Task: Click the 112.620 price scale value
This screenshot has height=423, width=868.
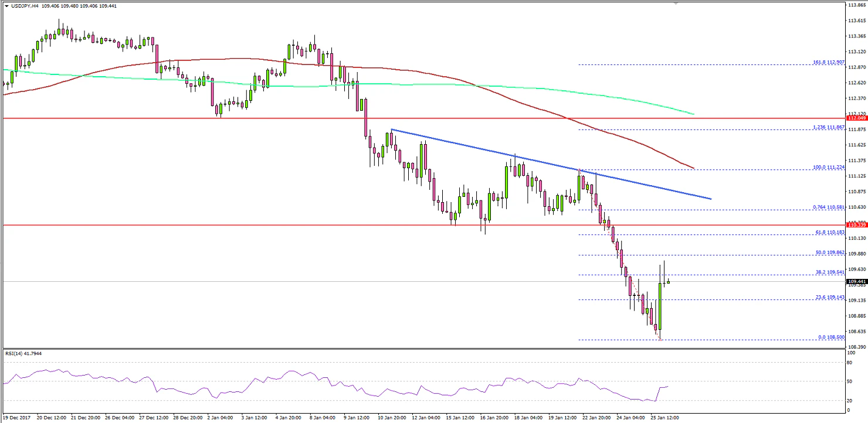Action: click(x=856, y=83)
